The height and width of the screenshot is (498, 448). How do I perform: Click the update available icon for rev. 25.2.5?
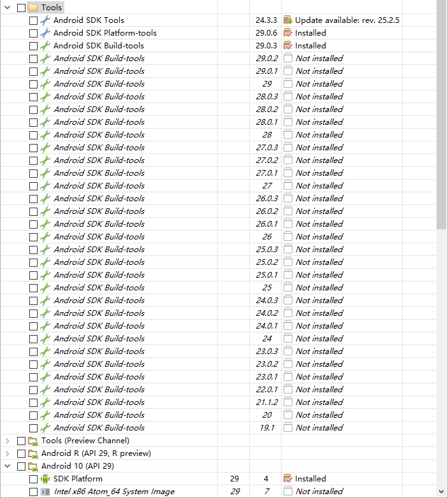pyautogui.click(x=288, y=20)
